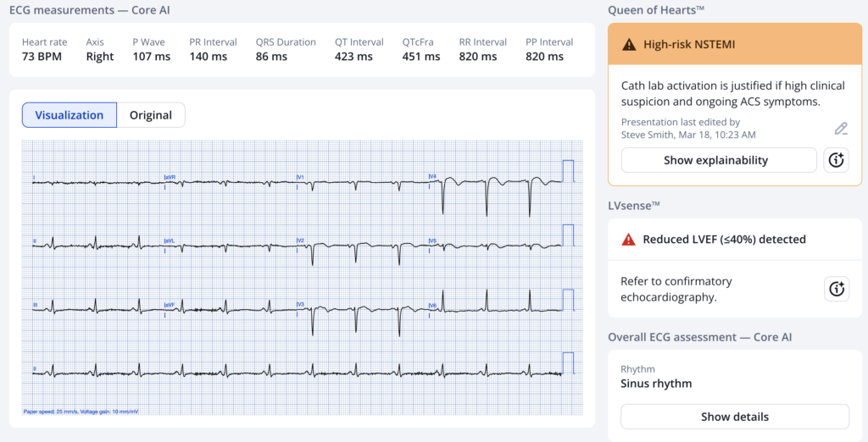Select the Heart rate 73 BPM measurement
This screenshot has width=868, height=442.
point(44,50)
